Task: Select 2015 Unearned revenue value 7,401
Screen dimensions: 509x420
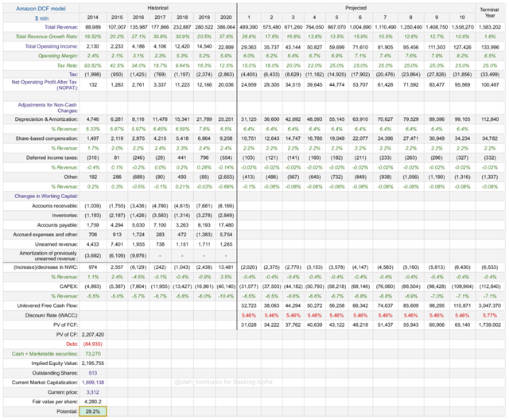Action: (x=117, y=244)
